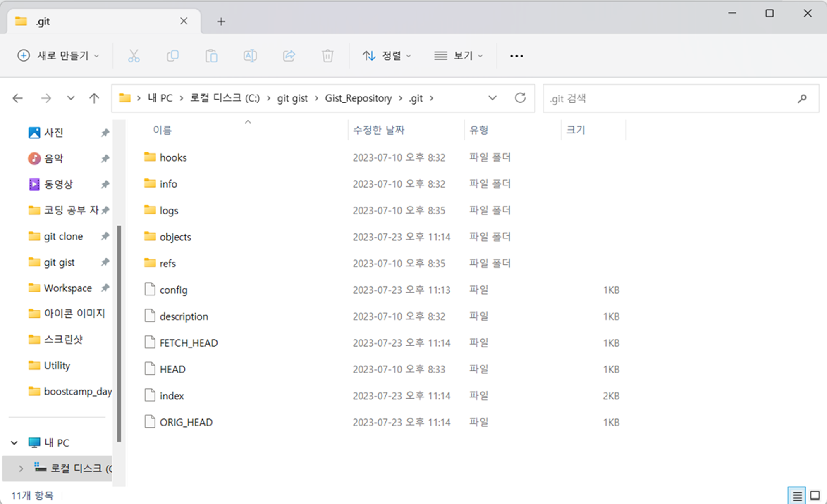Expand recent locations chevron beside forward arrow
The height and width of the screenshot is (504, 827).
coord(71,98)
